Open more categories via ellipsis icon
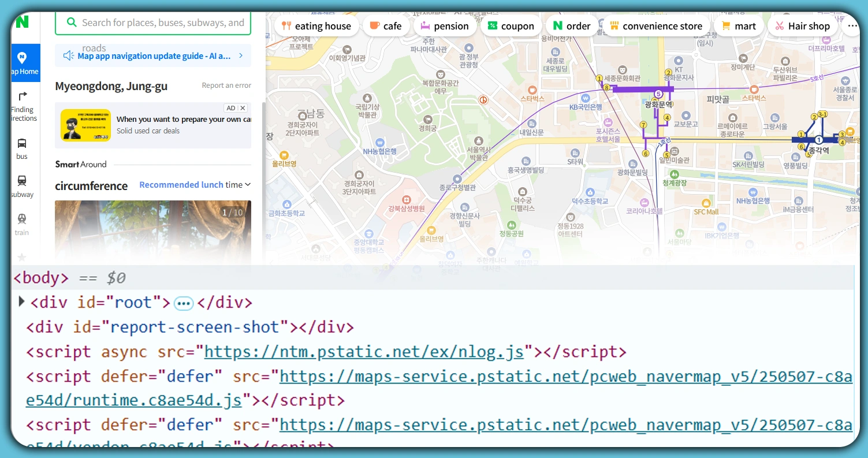The height and width of the screenshot is (458, 868). [x=853, y=25]
